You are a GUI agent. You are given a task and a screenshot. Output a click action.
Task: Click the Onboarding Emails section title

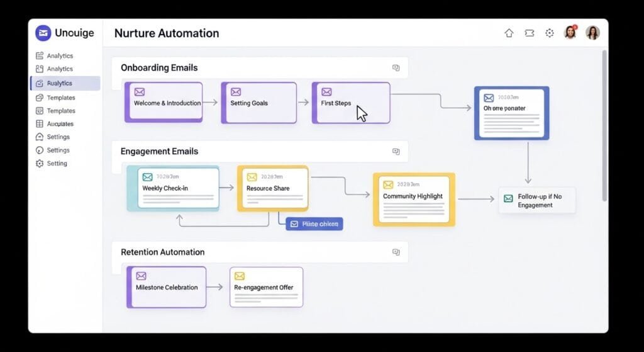(159, 68)
